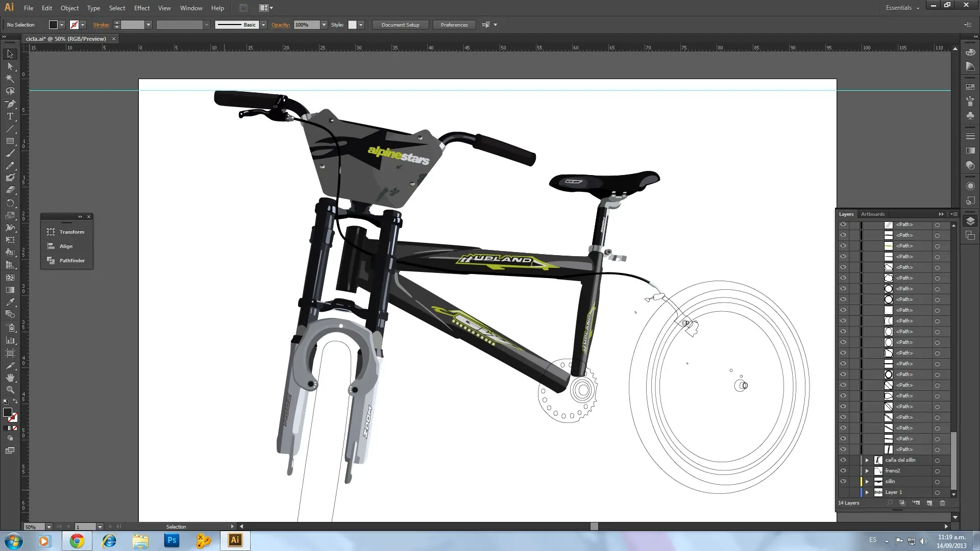Viewport: 980px width, 551px height.
Task: Expand Layer 1 contents
Action: (x=867, y=492)
